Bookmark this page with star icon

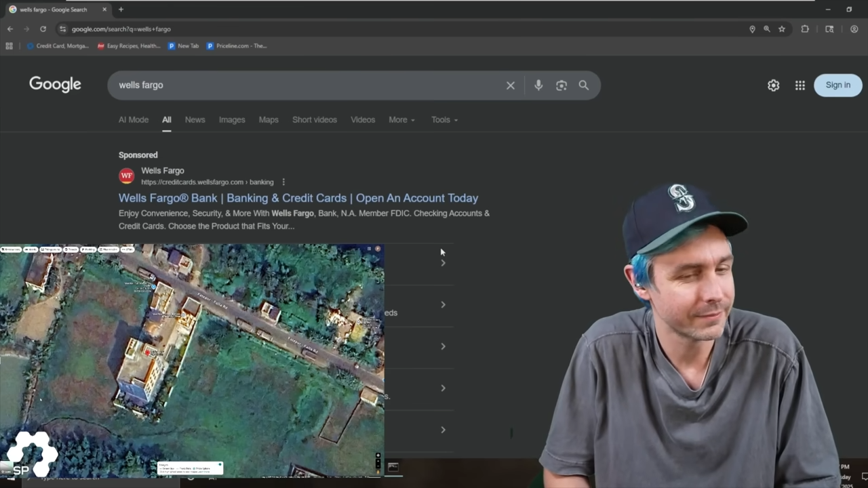[782, 29]
